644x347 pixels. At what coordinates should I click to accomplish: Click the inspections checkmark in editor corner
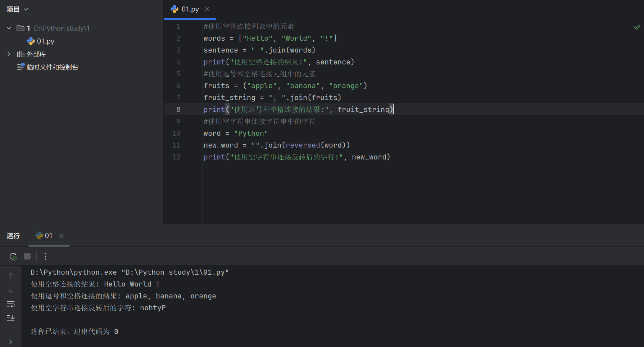(x=637, y=27)
